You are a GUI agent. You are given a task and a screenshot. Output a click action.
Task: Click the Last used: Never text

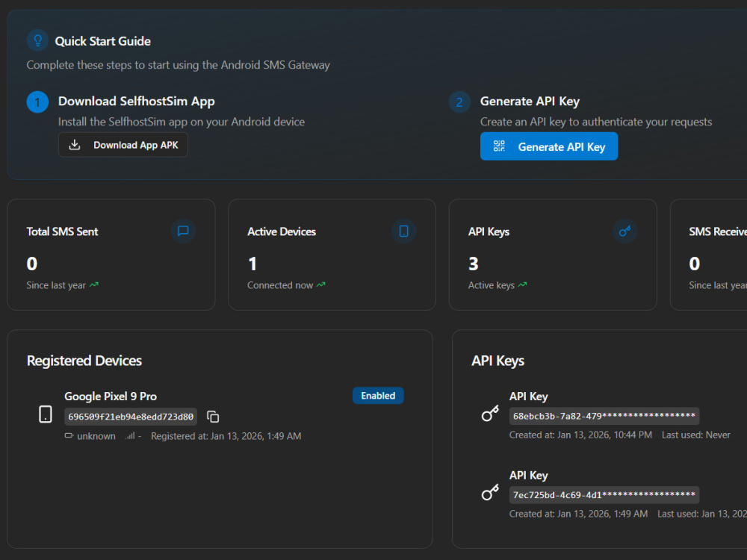[x=695, y=435]
